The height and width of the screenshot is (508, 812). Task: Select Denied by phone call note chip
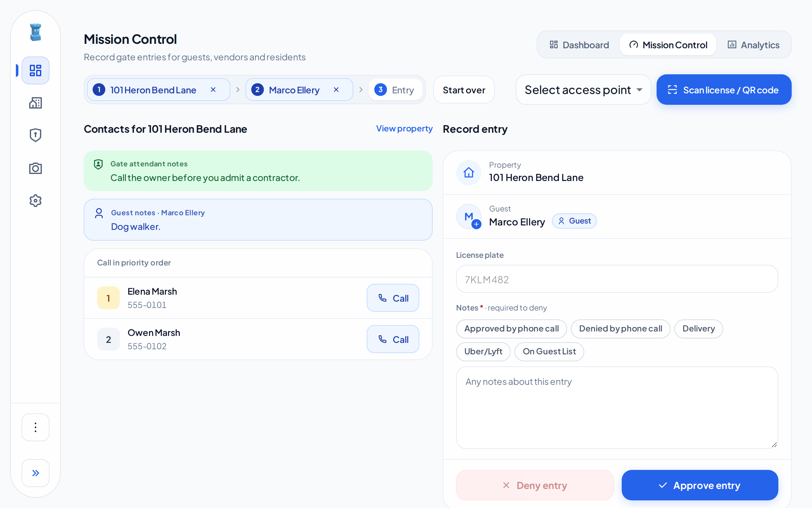(620, 329)
